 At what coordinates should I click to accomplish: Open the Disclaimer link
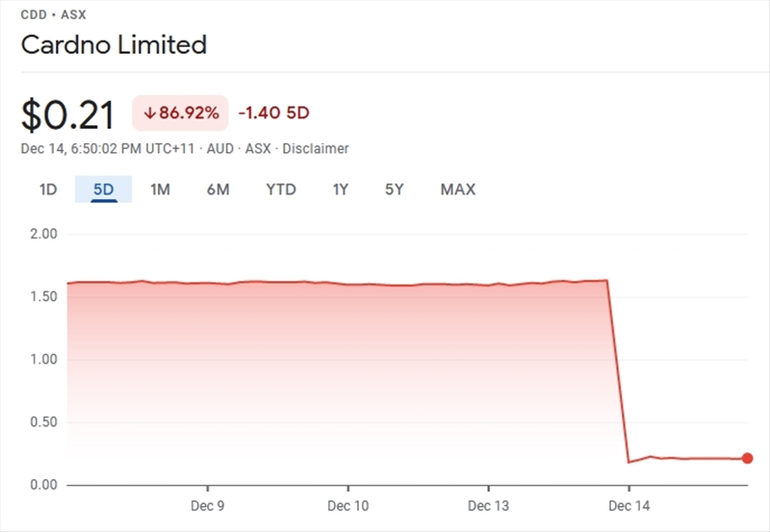pos(316,149)
